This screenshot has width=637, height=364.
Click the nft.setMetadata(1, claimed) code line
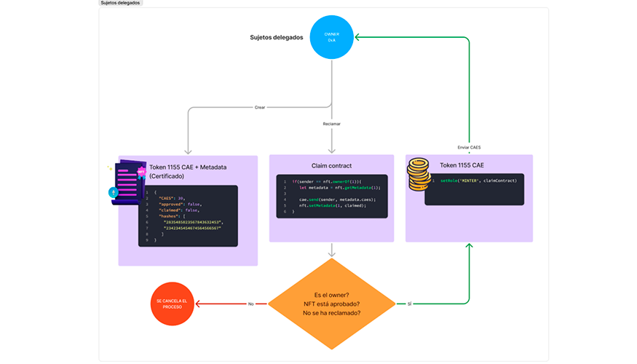(333, 205)
